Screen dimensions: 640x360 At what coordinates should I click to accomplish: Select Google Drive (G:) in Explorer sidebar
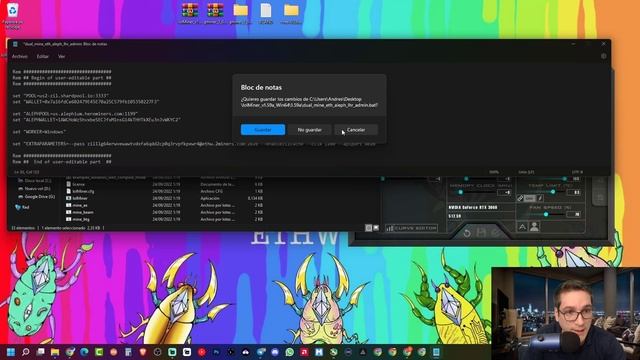[36, 196]
